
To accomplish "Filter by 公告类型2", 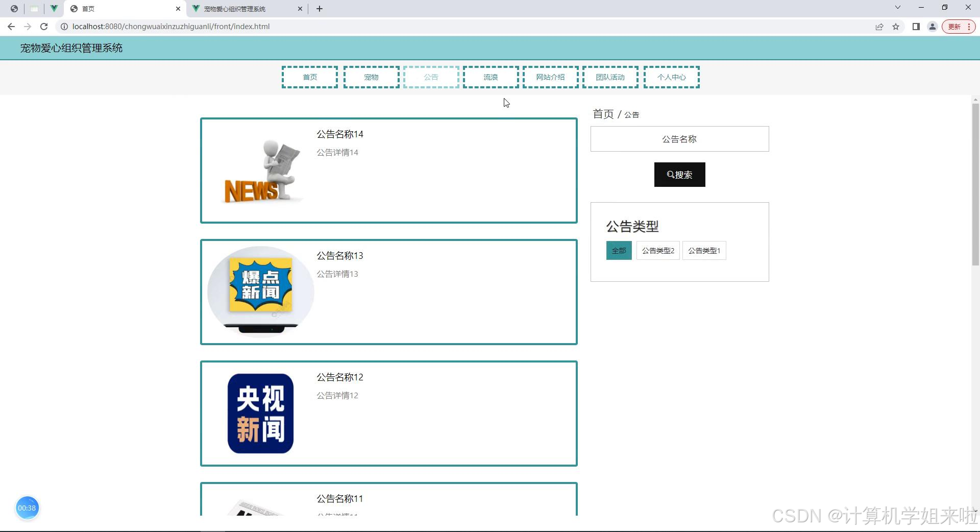I will coord(658,251).
